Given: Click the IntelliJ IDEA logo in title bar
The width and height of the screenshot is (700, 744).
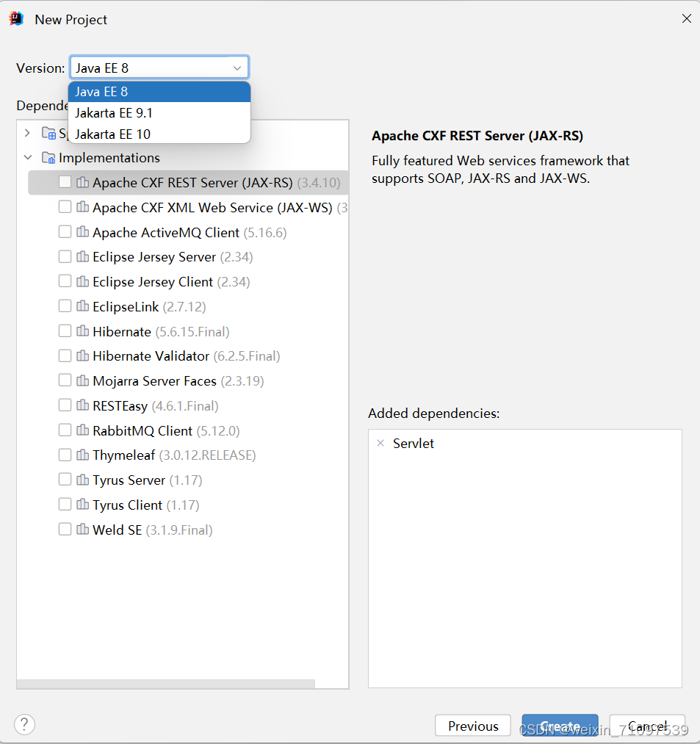Looking at the screenshot, I should click(17, 19).
